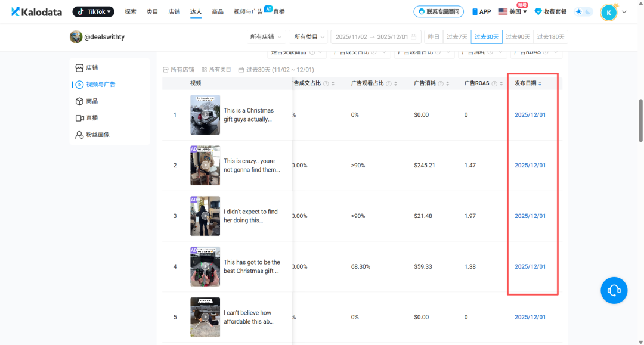Click the 联系专属顾问 button

click(438, 11)
